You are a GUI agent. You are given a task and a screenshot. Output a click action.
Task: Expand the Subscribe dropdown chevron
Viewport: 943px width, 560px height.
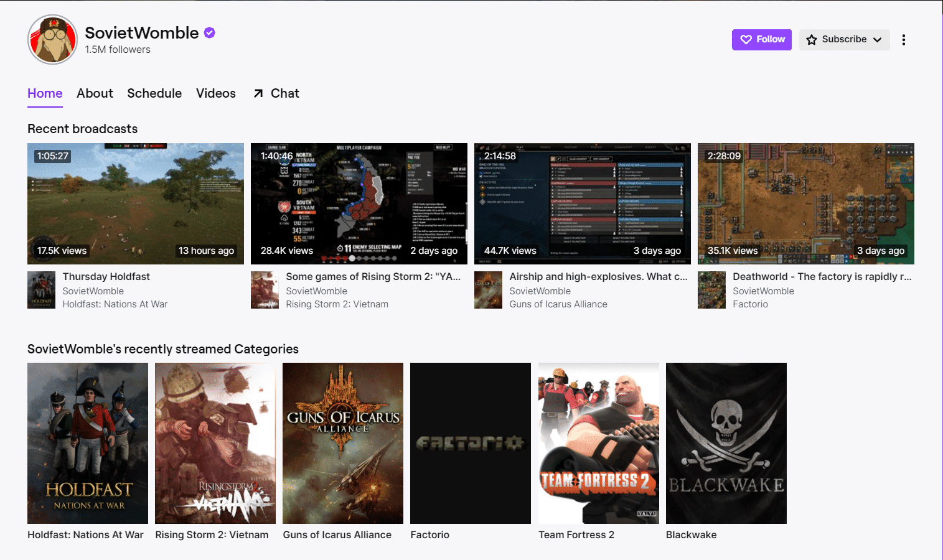click(x=878, y=40)
